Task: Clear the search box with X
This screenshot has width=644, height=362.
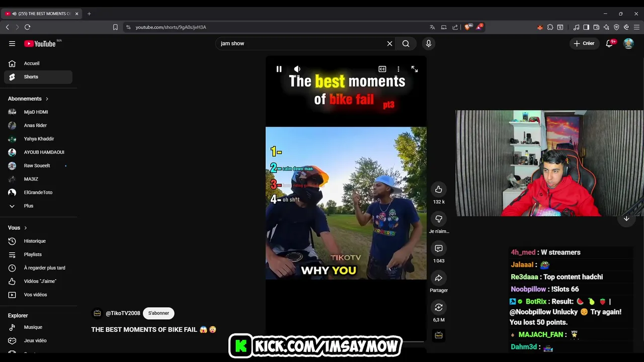Action: (389, 44)
